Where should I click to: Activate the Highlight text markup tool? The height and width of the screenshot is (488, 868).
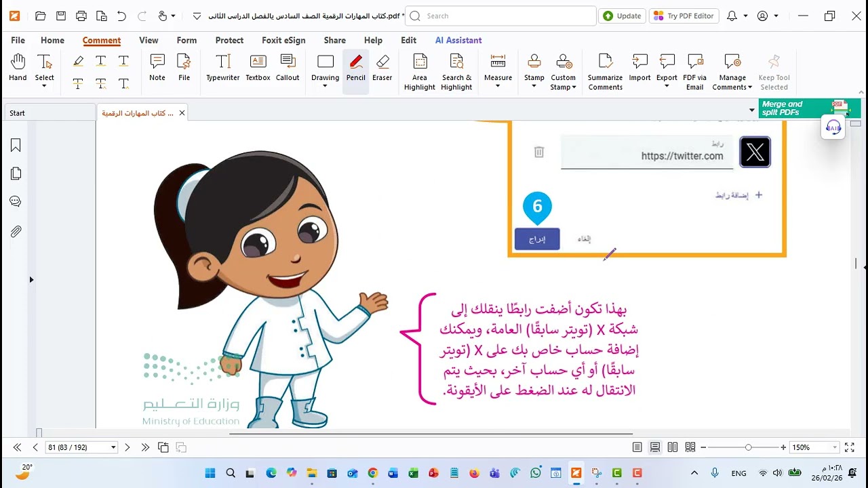coord(78,62)
